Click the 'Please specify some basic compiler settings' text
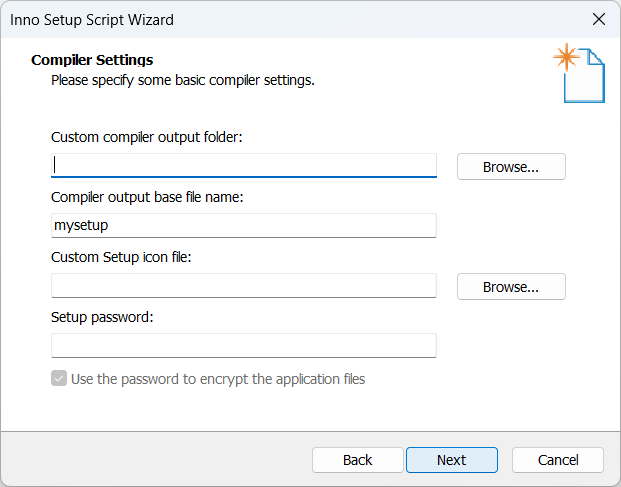 click(183, 80)
